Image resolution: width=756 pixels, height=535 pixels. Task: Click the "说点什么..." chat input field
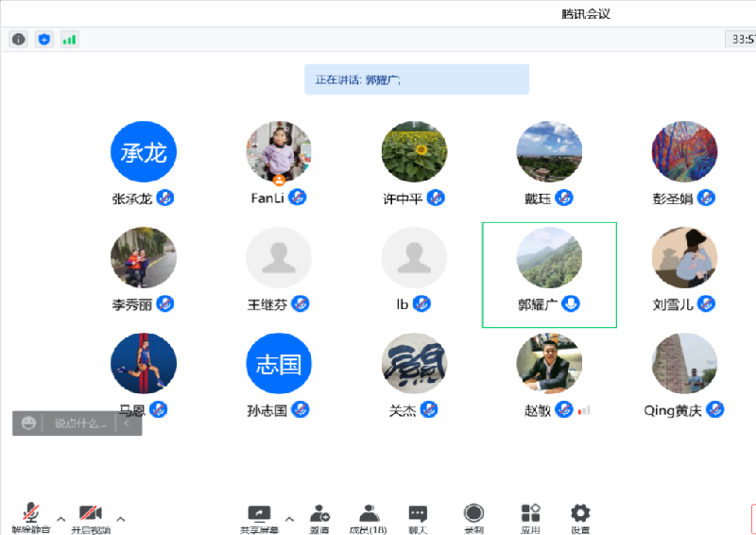[80, 423]
